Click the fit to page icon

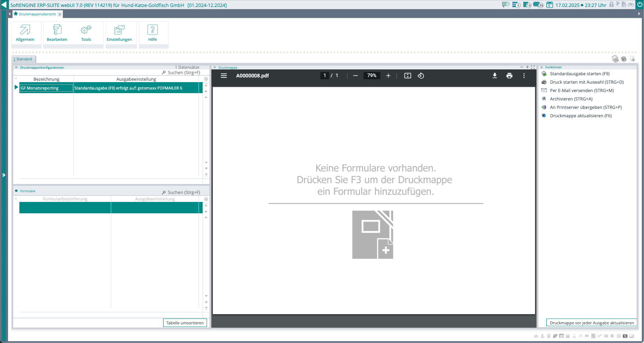407,76
